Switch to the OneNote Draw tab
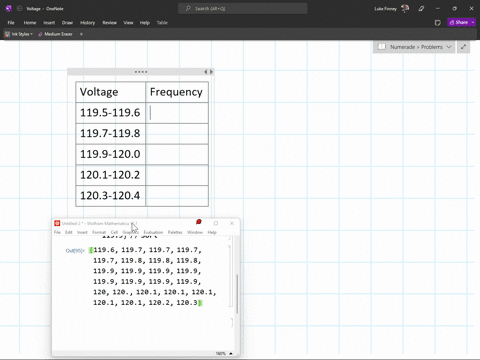 pyautogui.click(x=67, y=23)
